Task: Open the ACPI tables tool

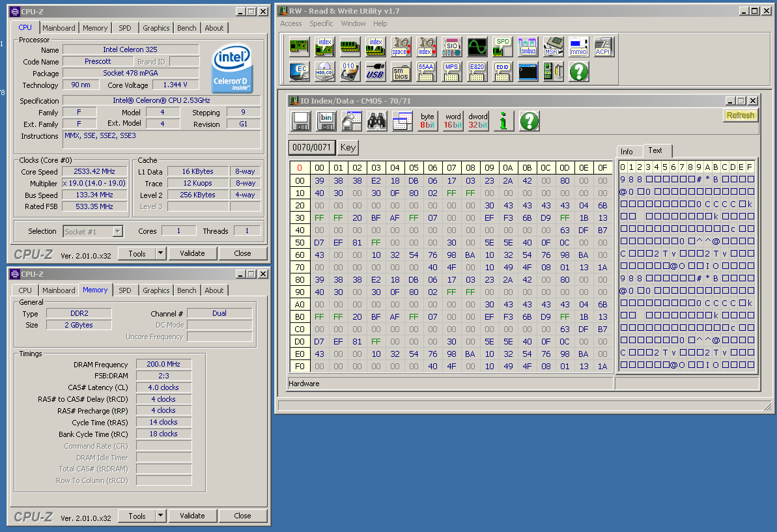Action: (x=604, y=47)
